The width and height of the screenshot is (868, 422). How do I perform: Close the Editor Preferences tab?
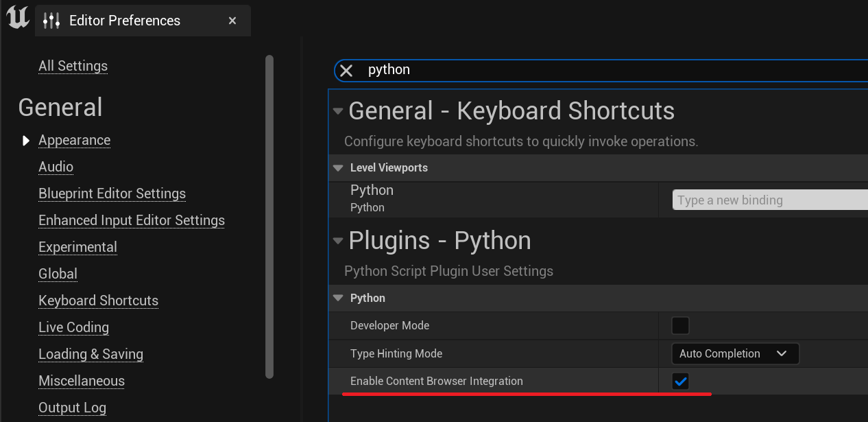pyautogui.click(x=232, y=21)
